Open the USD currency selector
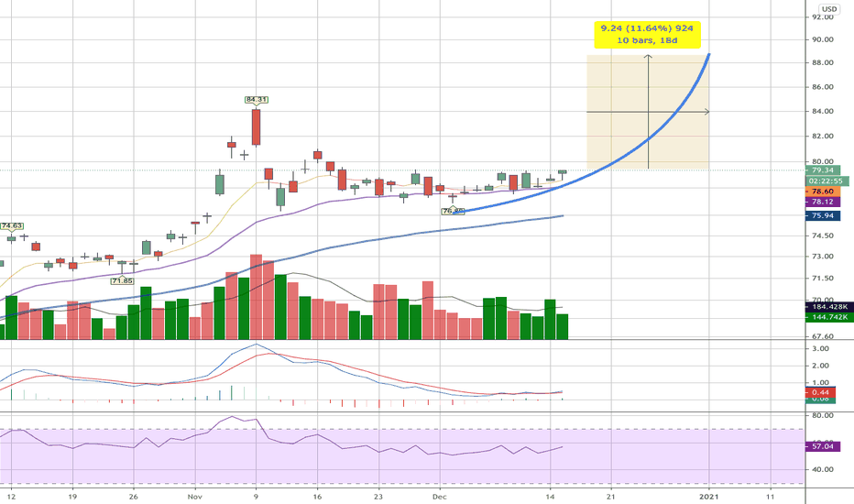The image size is (854, 504). [x=829, y=9]
